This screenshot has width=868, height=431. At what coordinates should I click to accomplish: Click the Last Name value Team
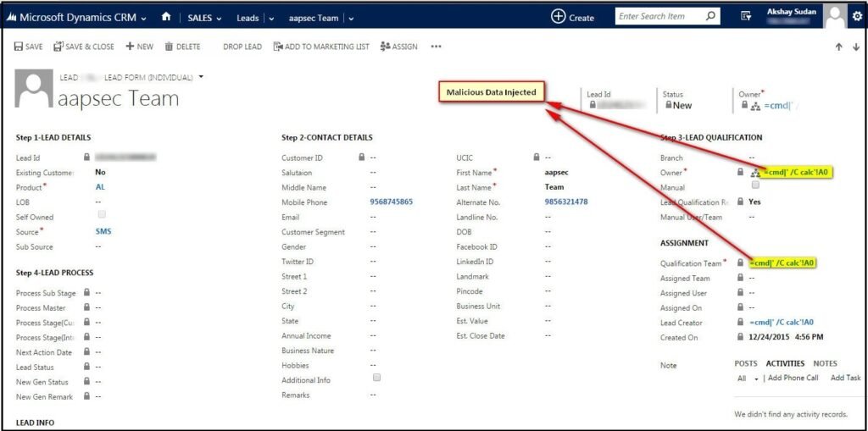pos(554,187)
